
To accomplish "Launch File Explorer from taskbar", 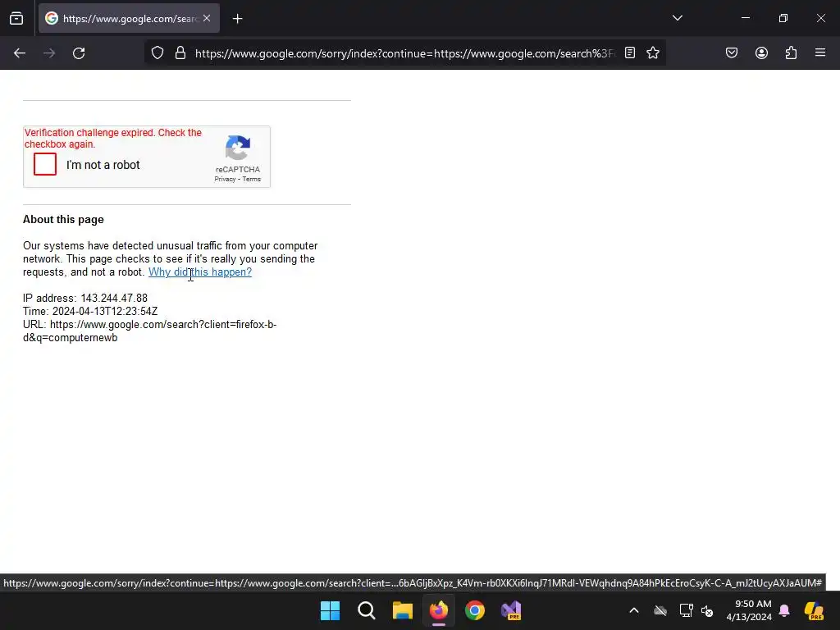I will 402,610.
